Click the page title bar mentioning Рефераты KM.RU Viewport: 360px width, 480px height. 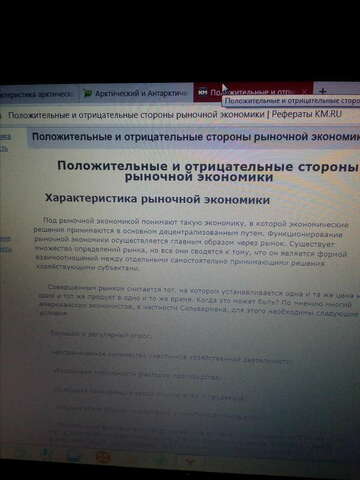[x=175, y=115]
